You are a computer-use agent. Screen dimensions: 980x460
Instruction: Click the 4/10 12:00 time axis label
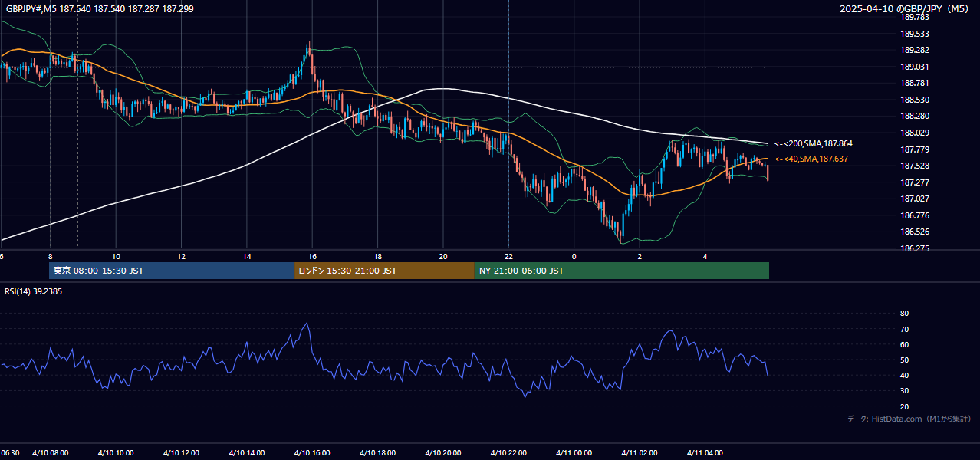[x=181, y=453]
